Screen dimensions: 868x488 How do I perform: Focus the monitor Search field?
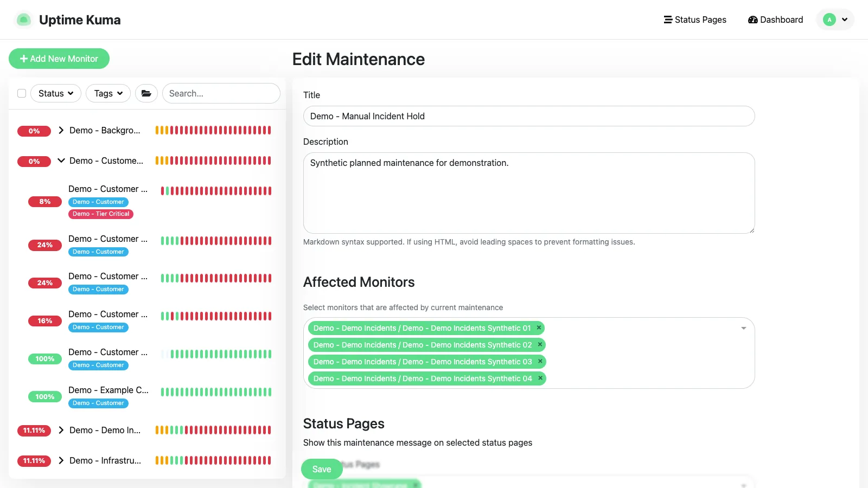click(x=221, y=93)
